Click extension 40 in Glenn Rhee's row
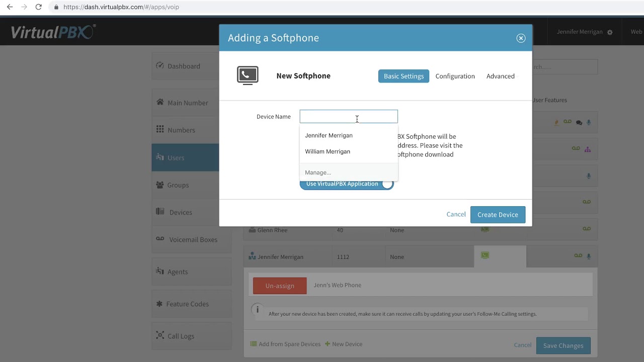 [x=340, y=230]
